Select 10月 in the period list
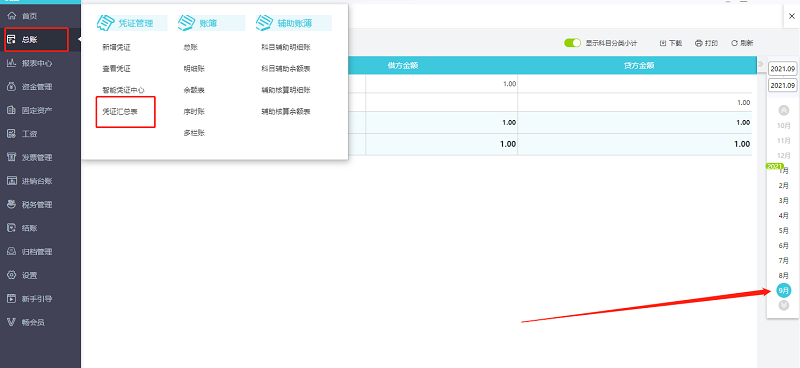This screenshot has width=800, height=368. (x=784, y=126)
